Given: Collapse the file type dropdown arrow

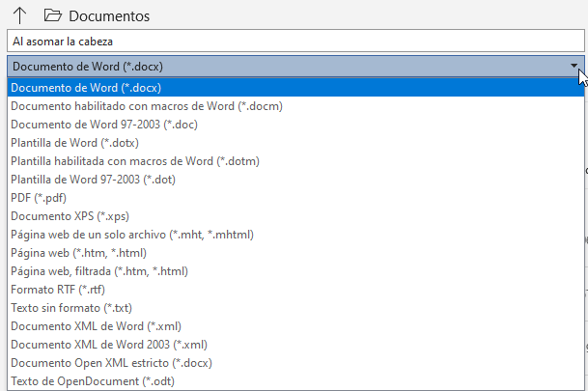Looking at the screenshot, I should click(574, 67).
